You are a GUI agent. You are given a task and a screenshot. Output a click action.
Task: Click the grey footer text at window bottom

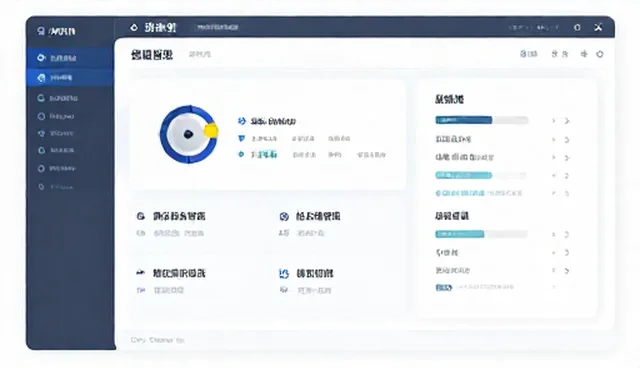[x=158, y=340]
